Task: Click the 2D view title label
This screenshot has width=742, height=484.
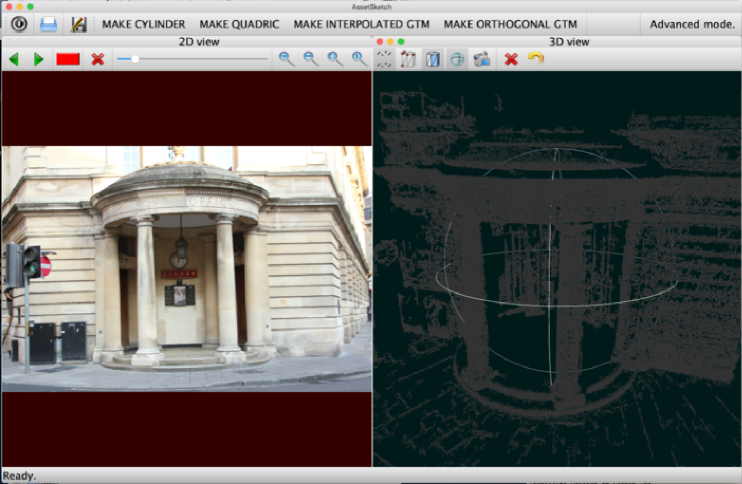Action: [199, 42]
